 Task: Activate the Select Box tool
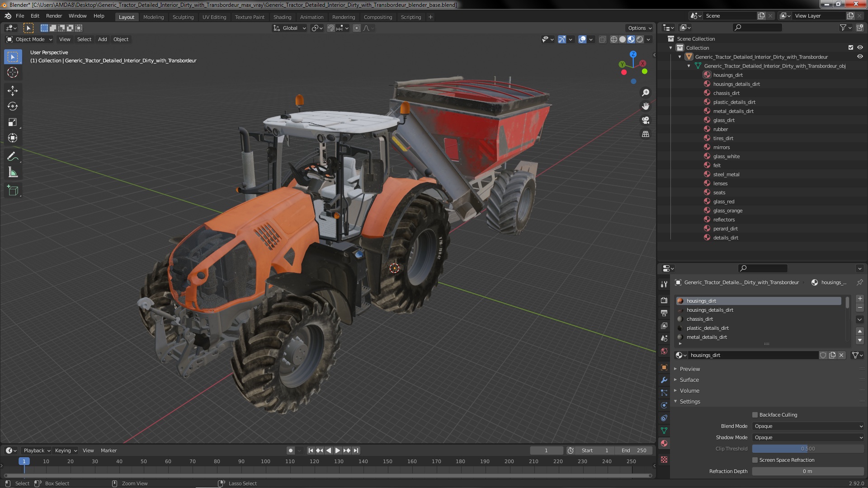click(13, 56)
